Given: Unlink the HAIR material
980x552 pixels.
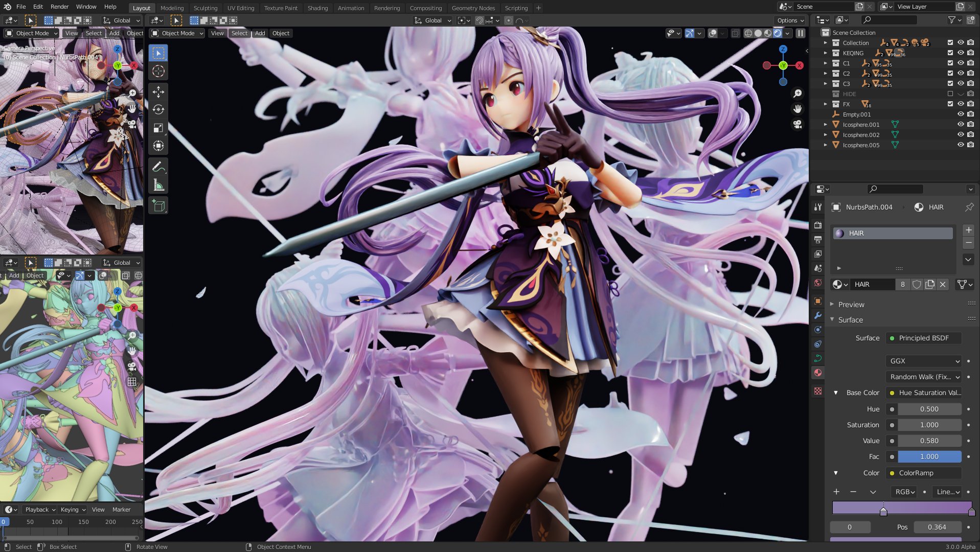Looking at the screenshot, I should point(943,284).
